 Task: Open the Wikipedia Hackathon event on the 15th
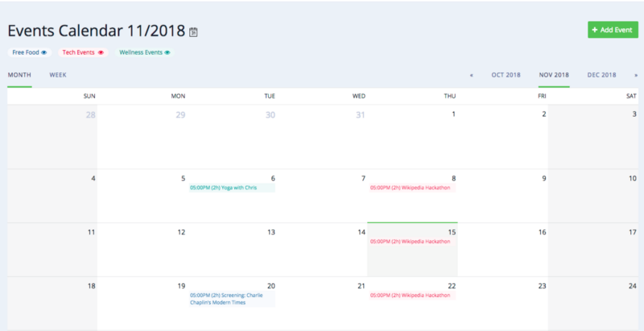coord(412,242)
